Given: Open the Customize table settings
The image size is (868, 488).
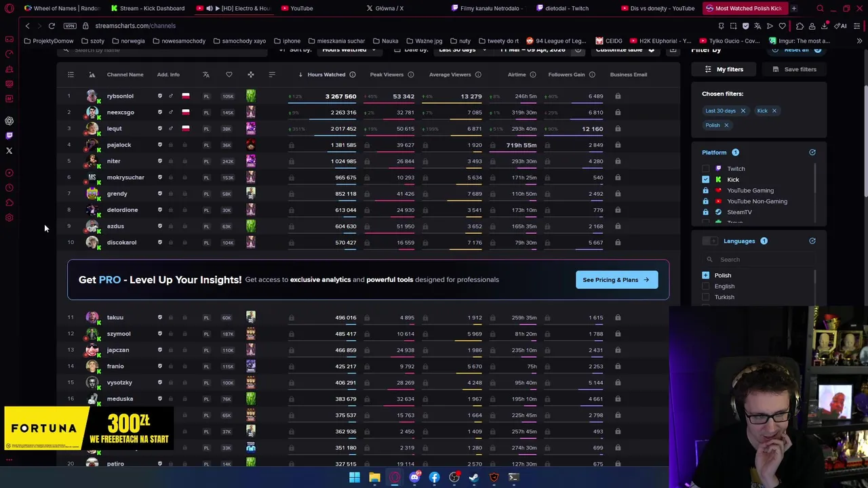Looking at the screenshot, I should 625,51.
